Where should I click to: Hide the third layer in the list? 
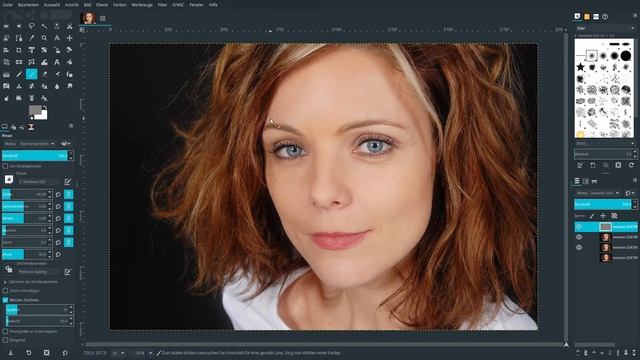pyautogui.click(x=579, y=247)
